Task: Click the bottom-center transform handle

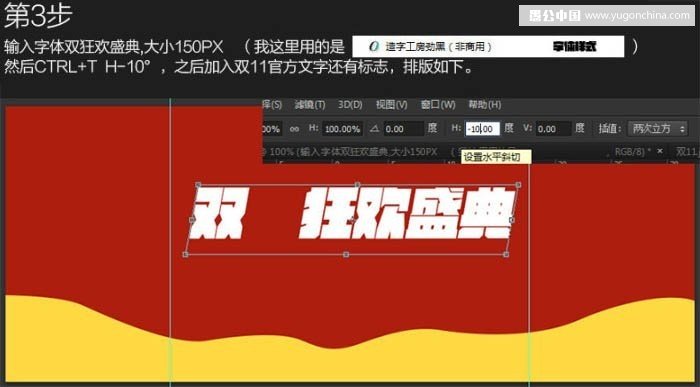Action: pyautogui.click(x=346, y=254)
